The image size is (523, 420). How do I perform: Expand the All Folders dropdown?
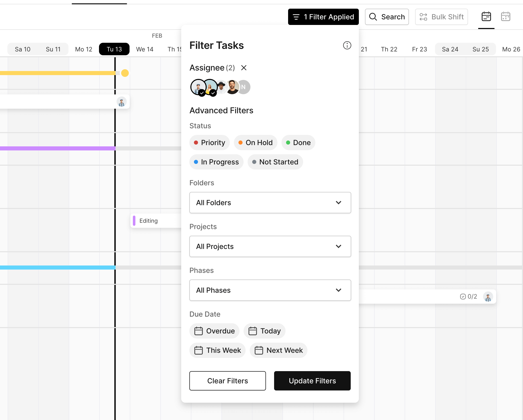pos(270,203)
